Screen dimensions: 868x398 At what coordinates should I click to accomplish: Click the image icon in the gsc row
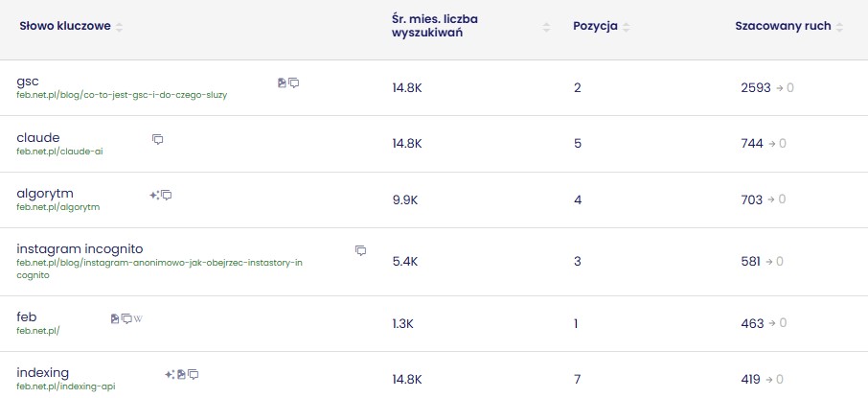282,82
